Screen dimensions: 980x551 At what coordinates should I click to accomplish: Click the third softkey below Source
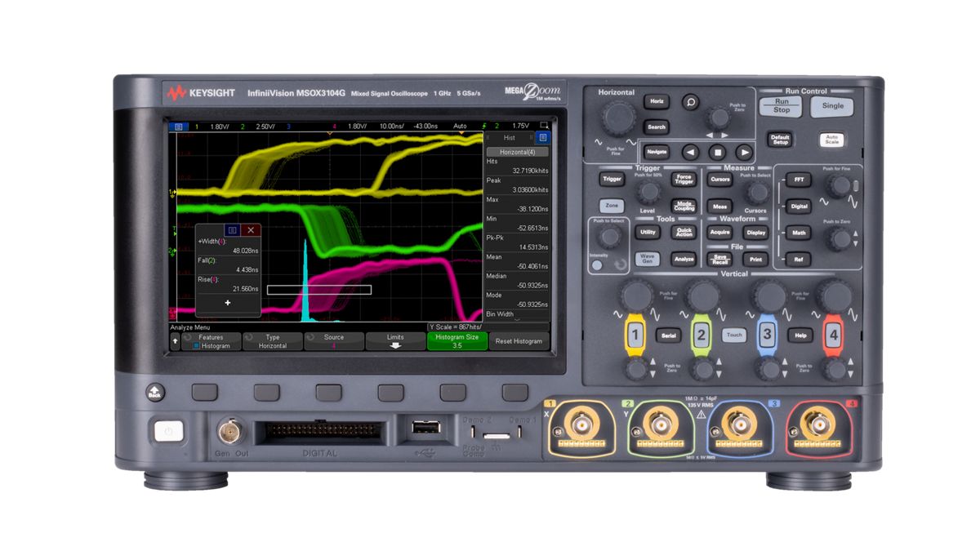(328, 393)
